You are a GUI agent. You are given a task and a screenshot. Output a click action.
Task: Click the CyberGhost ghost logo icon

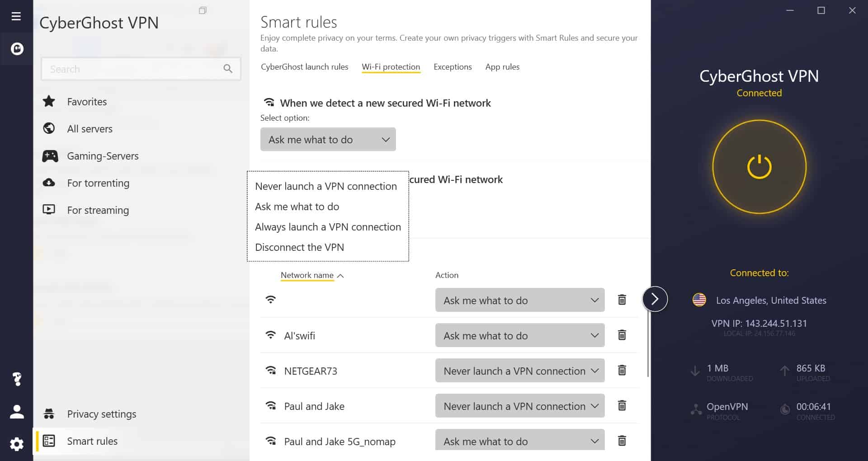(x=17, y=48)
